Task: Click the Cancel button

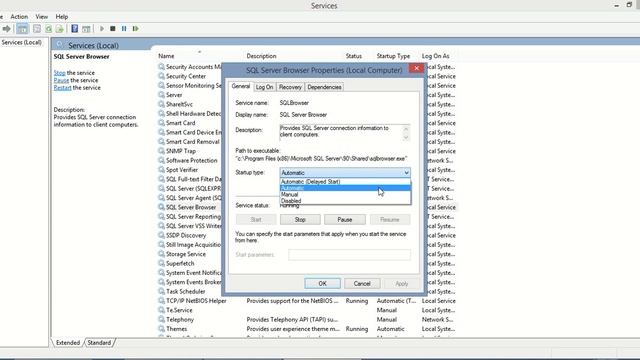Action: (362, 283)
